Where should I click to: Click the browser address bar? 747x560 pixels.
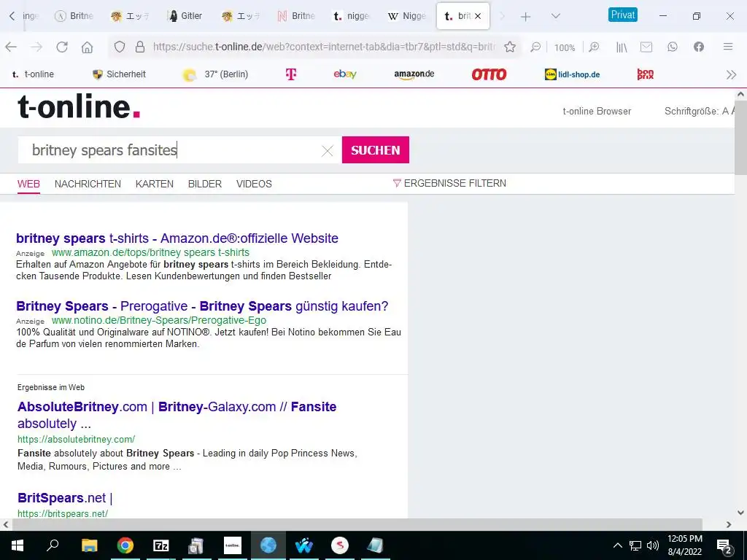click(323, 47)
